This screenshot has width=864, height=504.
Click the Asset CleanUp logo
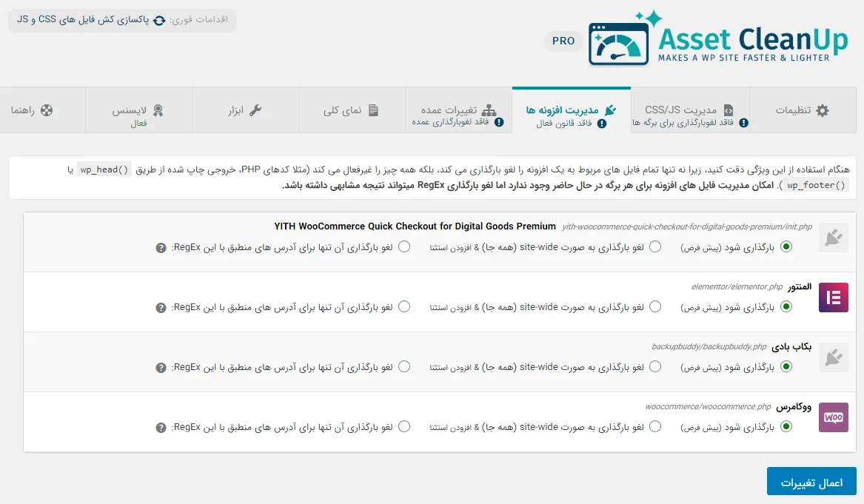click(x=718, y=38)
